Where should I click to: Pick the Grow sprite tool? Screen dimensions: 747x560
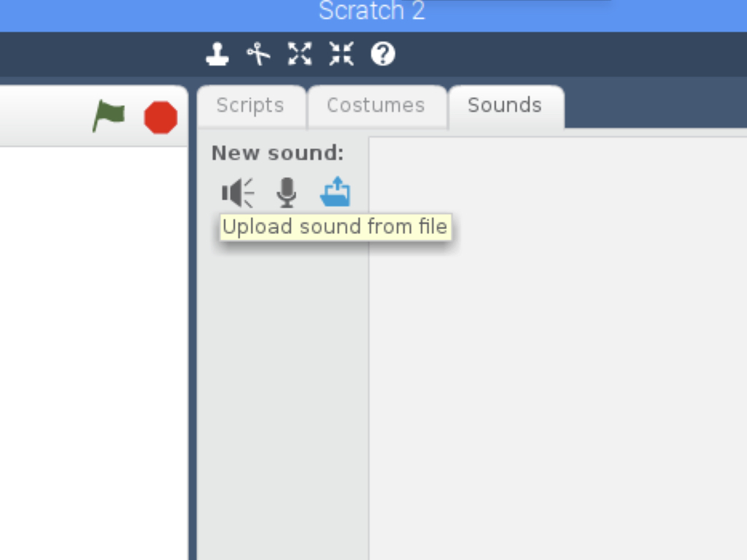click(300, 54)
